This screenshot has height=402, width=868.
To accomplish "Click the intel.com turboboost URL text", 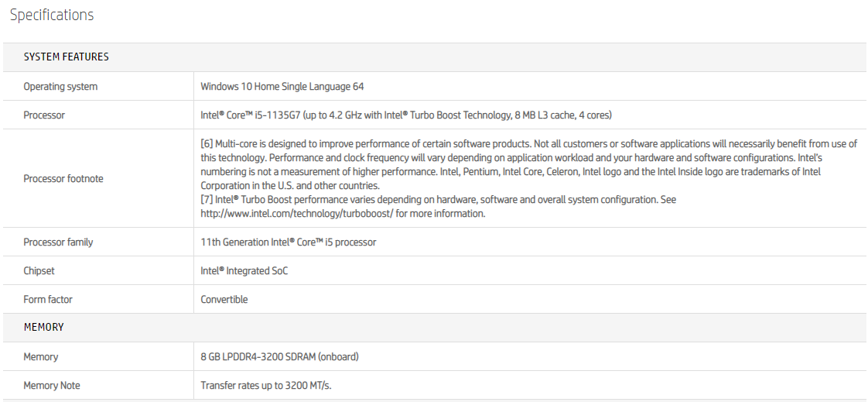I will click(296, 213).
